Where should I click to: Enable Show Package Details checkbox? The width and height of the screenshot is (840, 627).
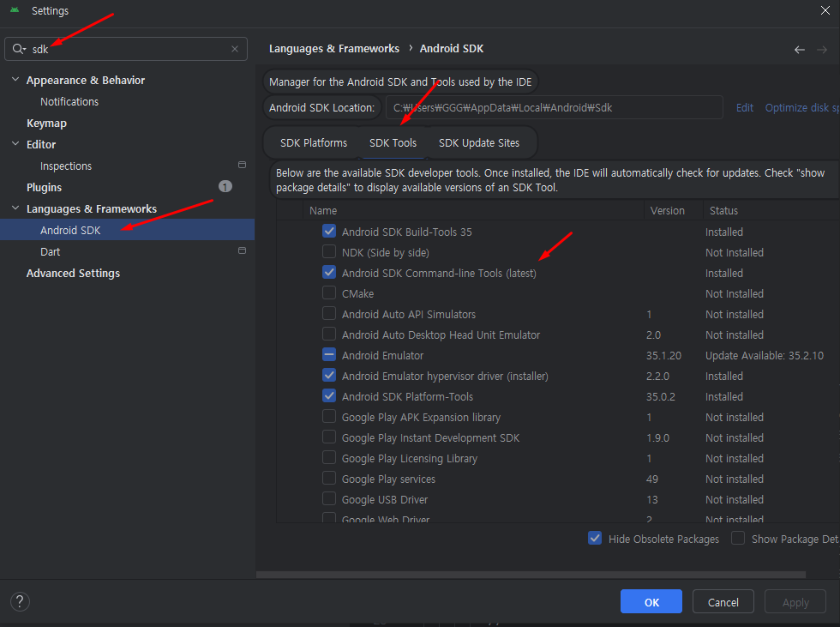pos(738,538)
